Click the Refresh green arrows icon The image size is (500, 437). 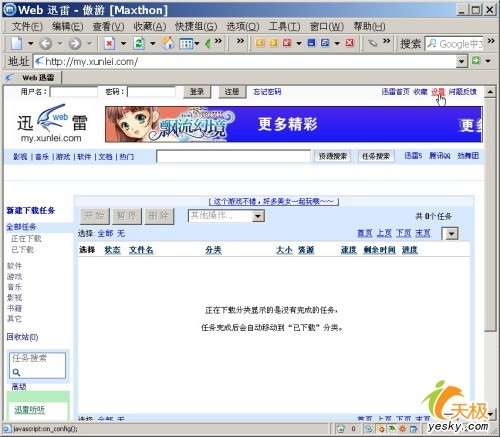(x=139, y=43)
